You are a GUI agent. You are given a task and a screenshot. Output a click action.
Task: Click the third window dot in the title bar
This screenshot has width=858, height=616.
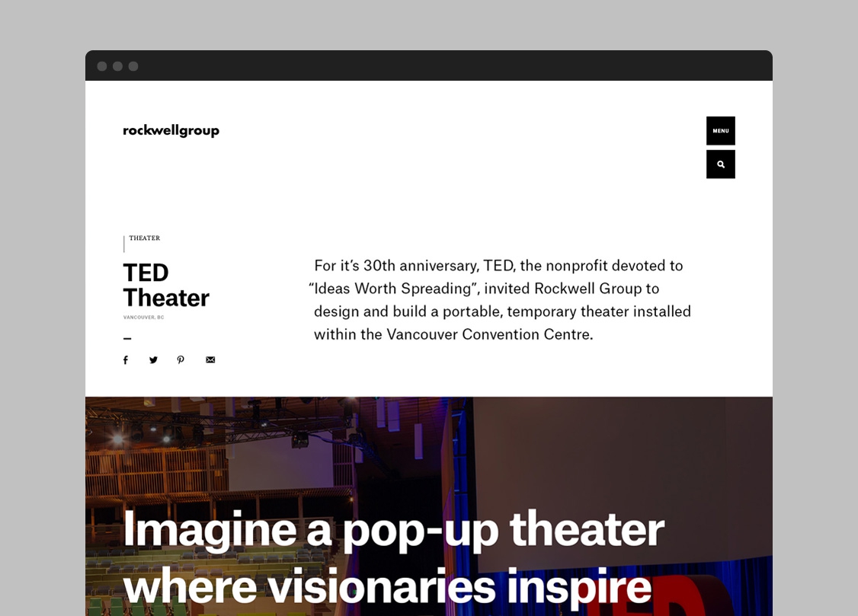[x=133, y=66]
